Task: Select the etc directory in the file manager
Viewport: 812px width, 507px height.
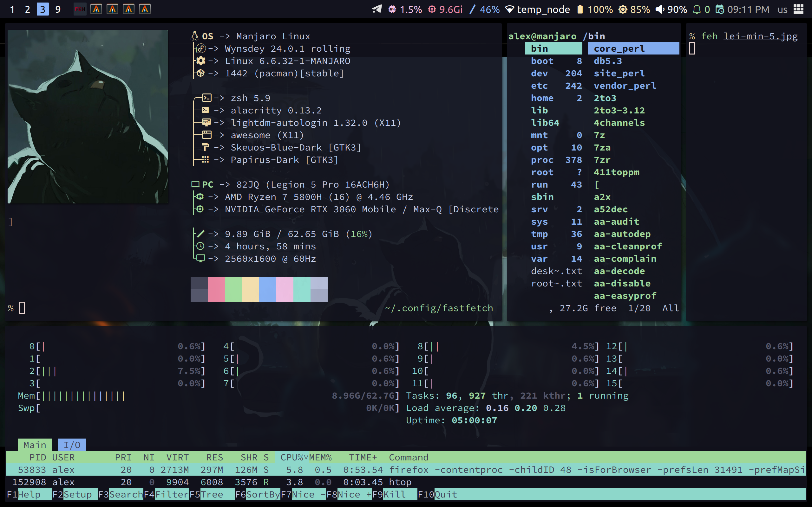Action: click(539, 86)
